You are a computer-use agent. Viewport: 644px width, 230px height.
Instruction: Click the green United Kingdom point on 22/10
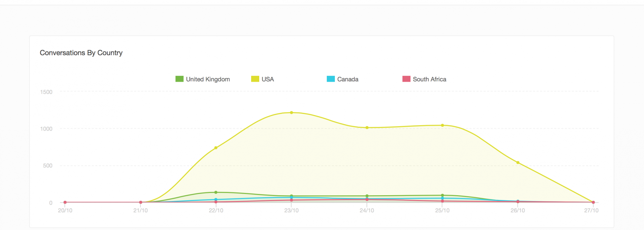point(216,192)
